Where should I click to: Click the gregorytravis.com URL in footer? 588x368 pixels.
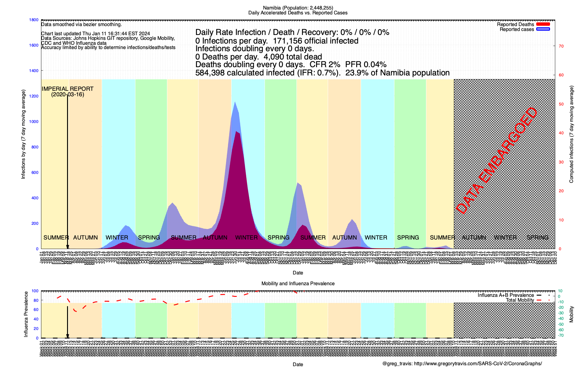[478, 364]
